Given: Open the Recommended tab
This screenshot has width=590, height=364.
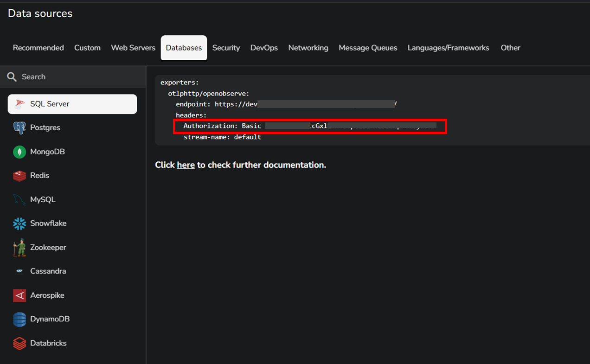Looking at the screenshot, I should (38, 47).
